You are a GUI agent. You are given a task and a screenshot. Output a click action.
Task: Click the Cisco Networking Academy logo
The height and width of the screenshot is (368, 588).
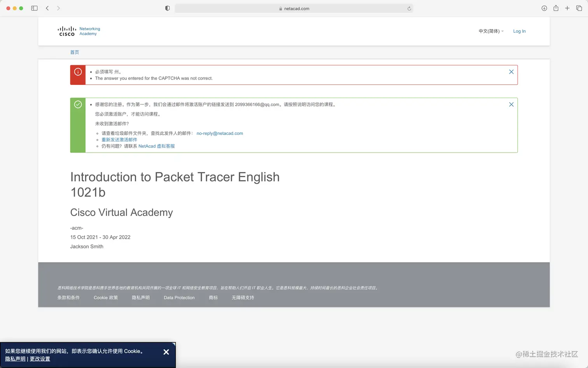(x=79, y=31)
